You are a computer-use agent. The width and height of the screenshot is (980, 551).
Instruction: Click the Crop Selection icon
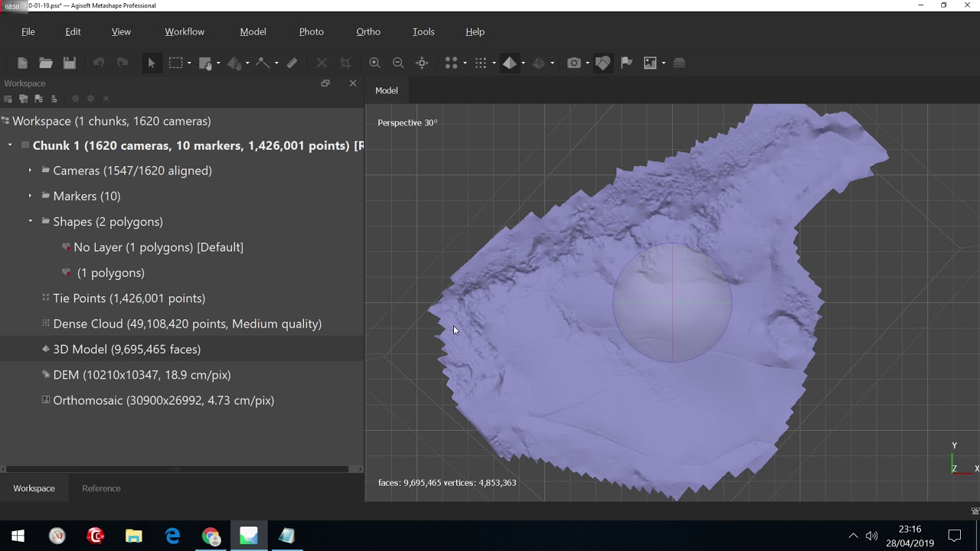pos(345,63)
